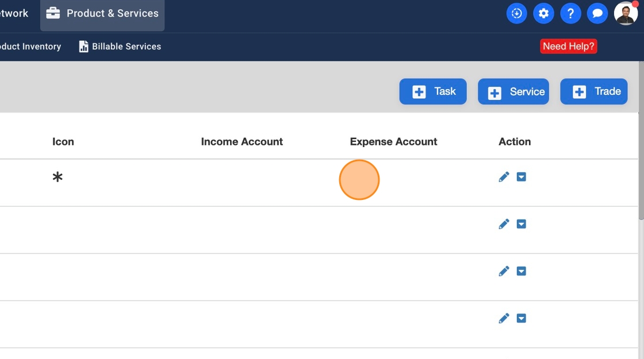Click the question mark help icon
The height and width of the screenshot is (359, 644).
[x=570, y=13]
